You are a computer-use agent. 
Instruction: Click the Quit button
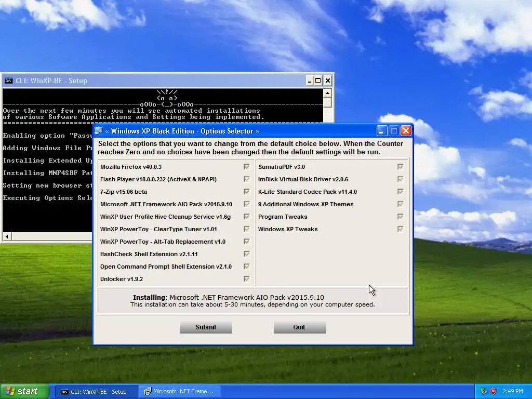[300, 327]
